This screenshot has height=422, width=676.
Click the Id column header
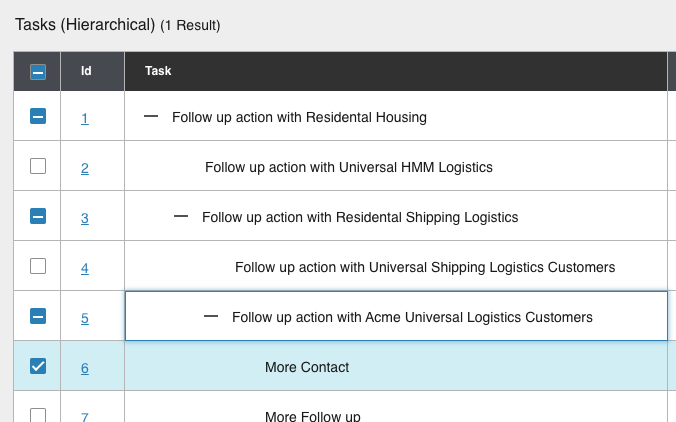[86, 72]
